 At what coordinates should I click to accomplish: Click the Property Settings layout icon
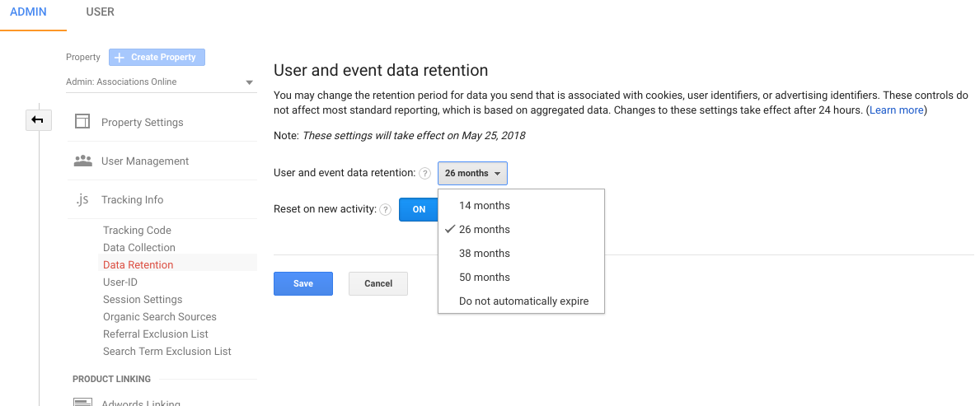pos(82,122)
